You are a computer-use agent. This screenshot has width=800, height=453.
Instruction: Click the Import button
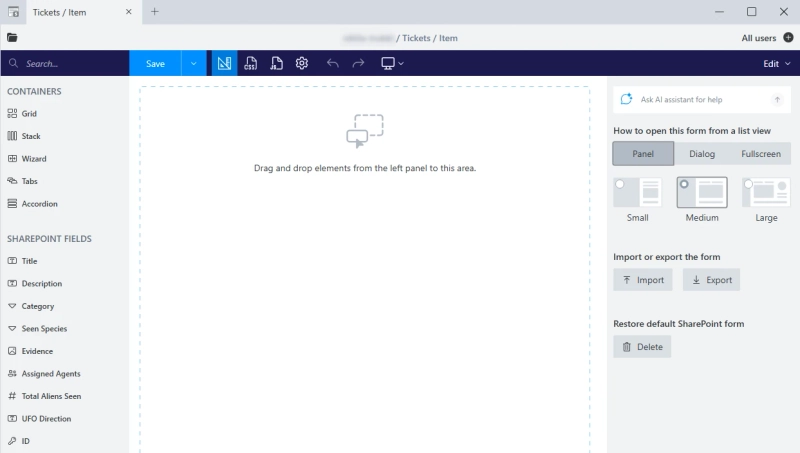tap(643, 280)
